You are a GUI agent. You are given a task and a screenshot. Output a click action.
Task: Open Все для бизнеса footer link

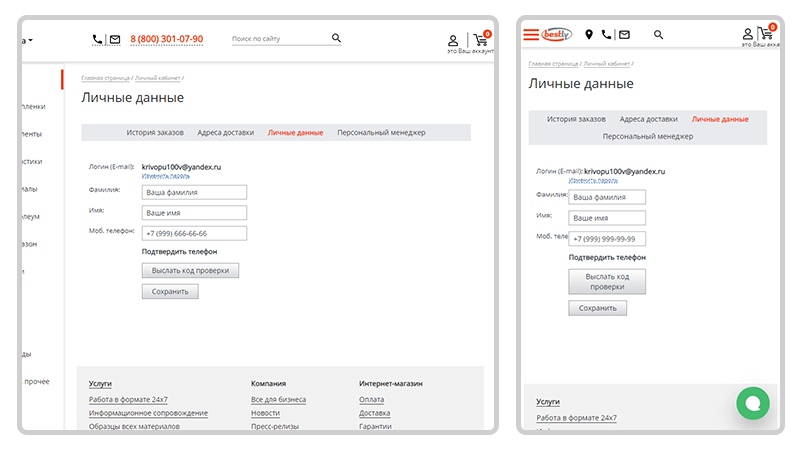pyautogui.click(x=279, y=399)
